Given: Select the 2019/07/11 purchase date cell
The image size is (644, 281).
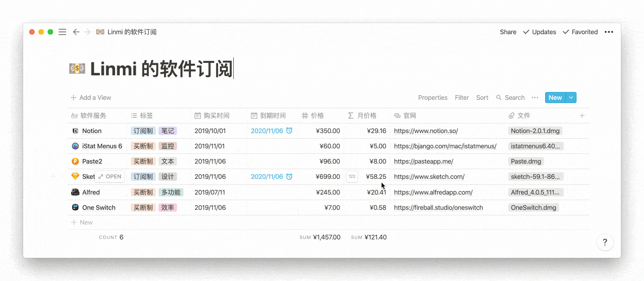Looking at the screenshot, I should point(219,192).
